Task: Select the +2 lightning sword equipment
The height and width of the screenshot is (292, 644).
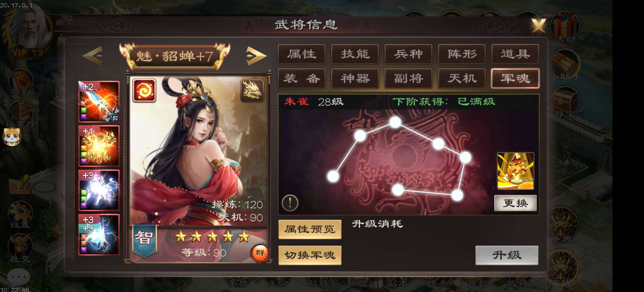Action: click(x=99, y=101)
